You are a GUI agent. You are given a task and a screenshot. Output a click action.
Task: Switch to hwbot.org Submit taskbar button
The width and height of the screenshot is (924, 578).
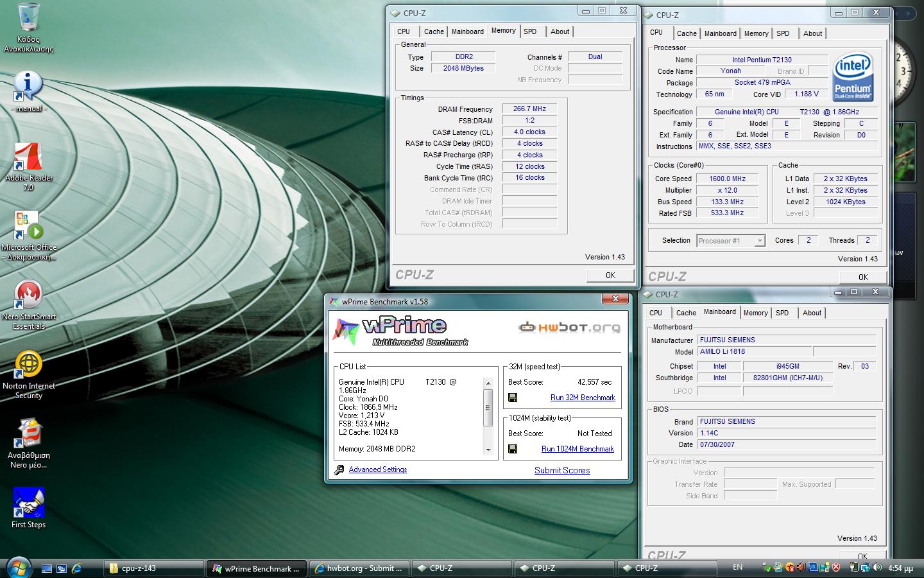pyautogui.click(x=359, y=568)
